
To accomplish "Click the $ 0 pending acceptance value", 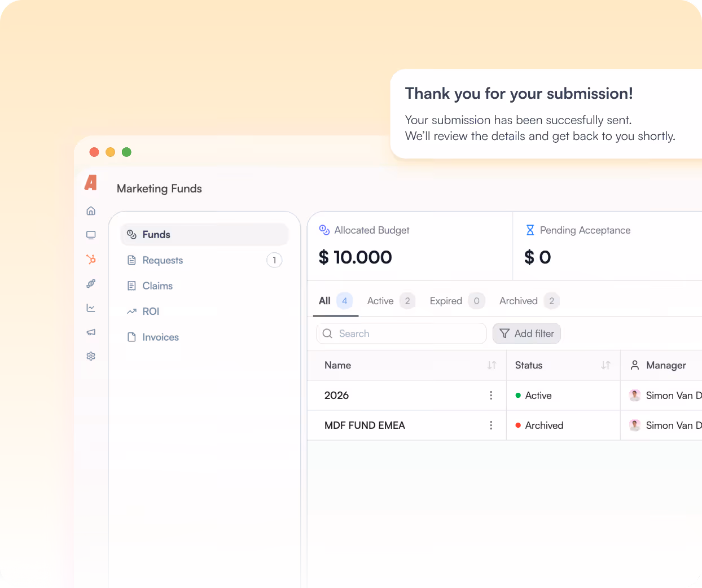I will 538,257.
